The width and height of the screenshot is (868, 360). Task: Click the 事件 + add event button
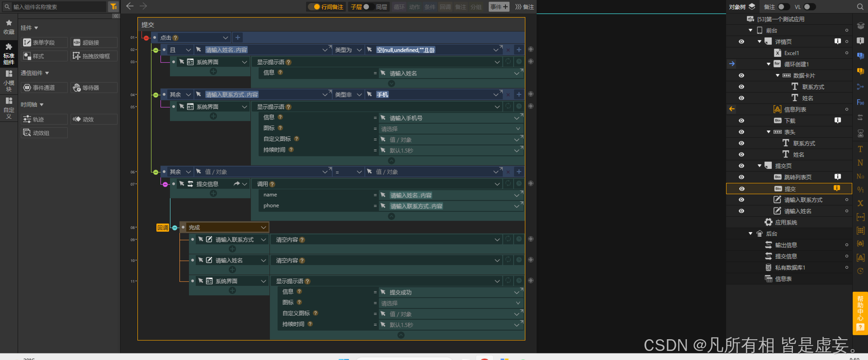(x=499, y=7)
